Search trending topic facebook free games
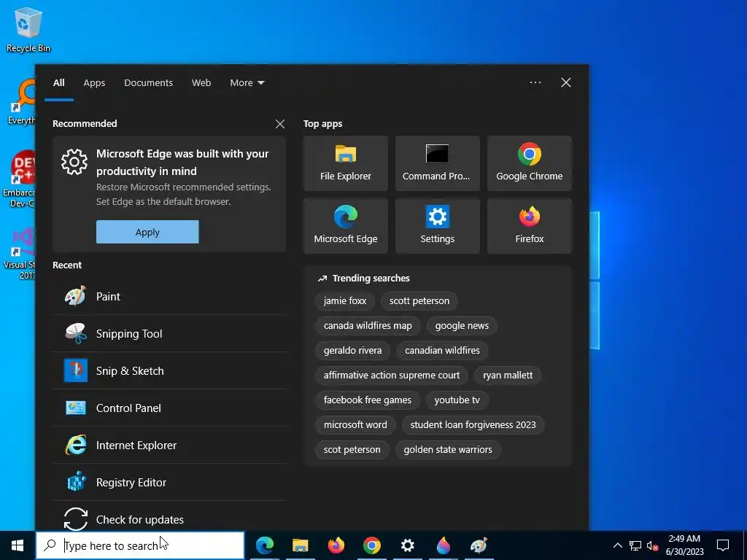747x560 pixels. click(x=368, y=400)
